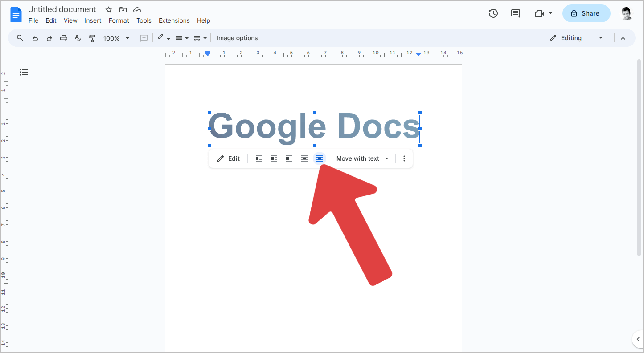Click the right indent ruler marker
The image size is (644, 353).
click(x=418, y=54)
